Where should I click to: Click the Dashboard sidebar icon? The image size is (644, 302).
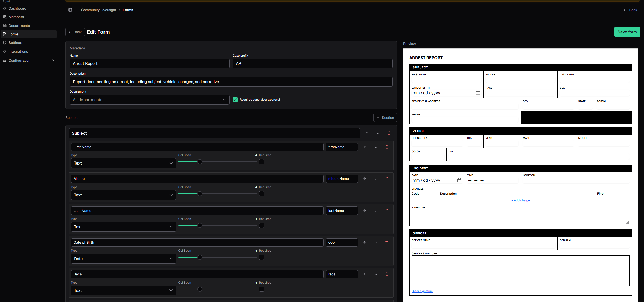[5, 8]
